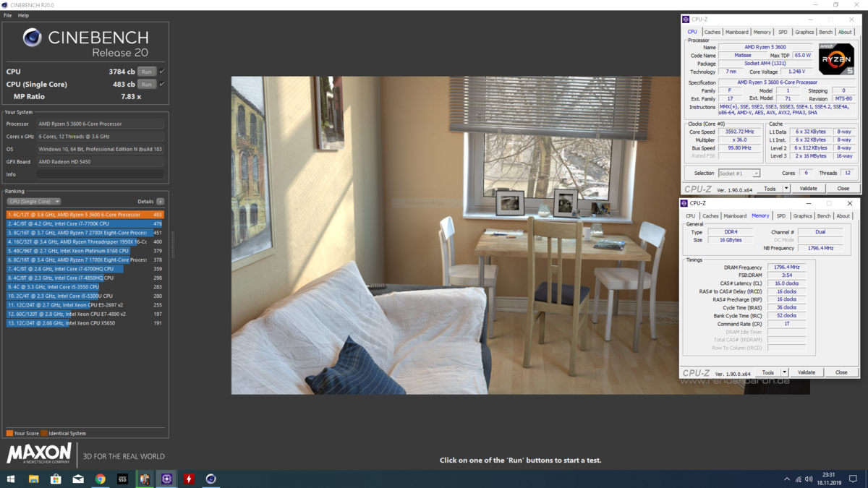868x488 pixels.
Task: Open the CPU (Single Core) ranking dropdown
Action: point(34,202)
